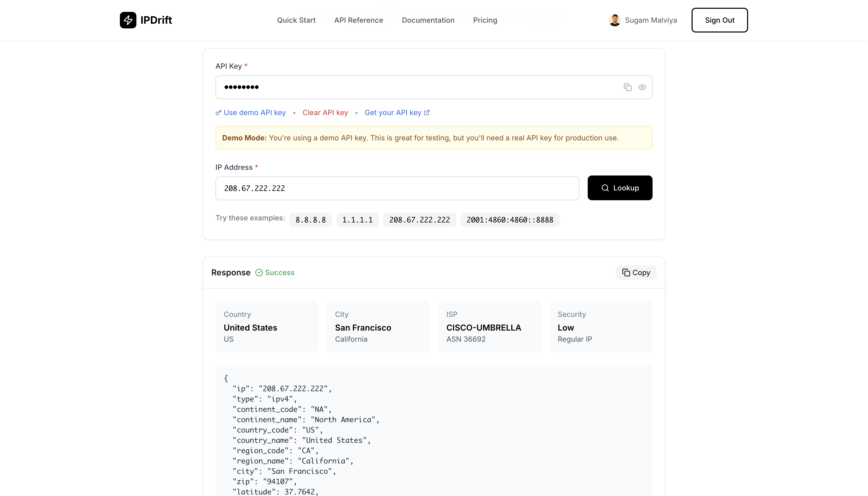Copy the response using the Copy button

pos(636,273)
